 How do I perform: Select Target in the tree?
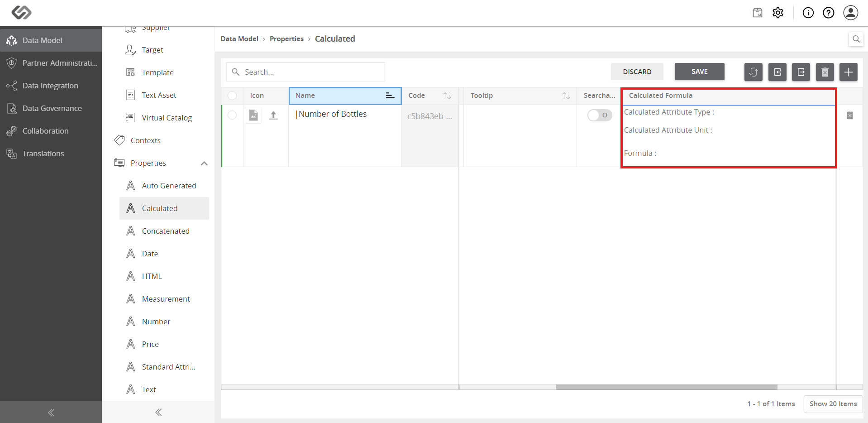pyautogui.click(x=164, y=50)
